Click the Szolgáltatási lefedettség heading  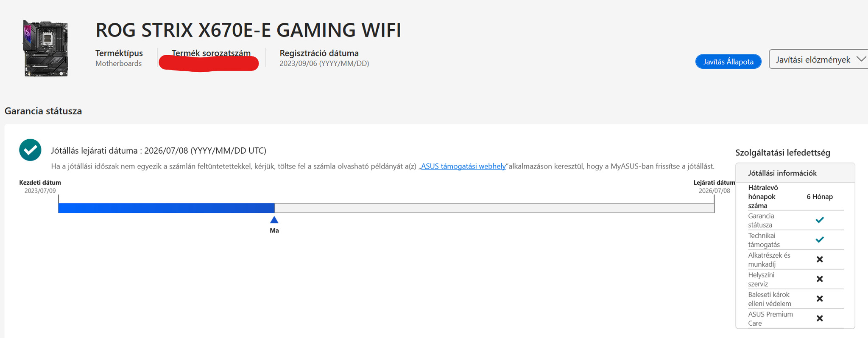pyautogui.click(x=782, y=153)
